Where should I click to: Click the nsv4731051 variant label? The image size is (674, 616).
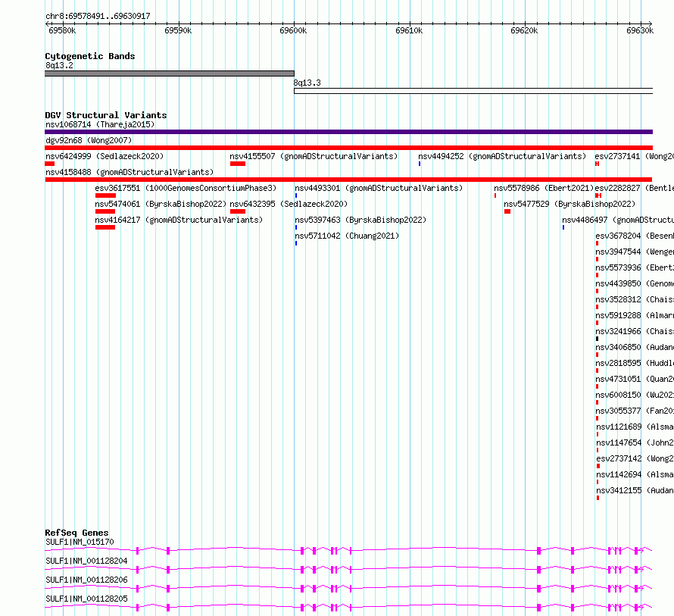pyautogui.click(x=635, y=379)
